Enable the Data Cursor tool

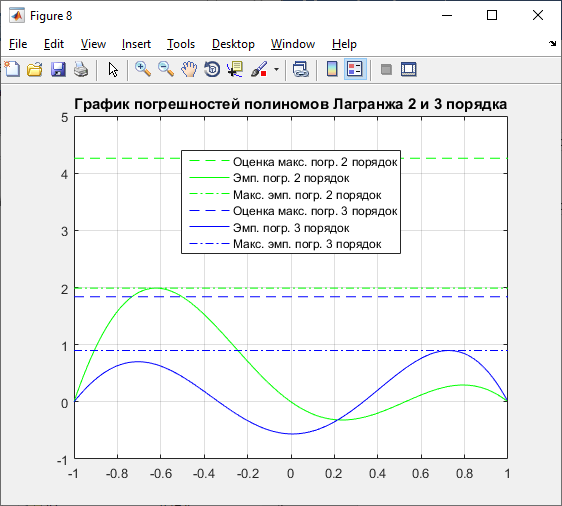click(x=235, y=69)
